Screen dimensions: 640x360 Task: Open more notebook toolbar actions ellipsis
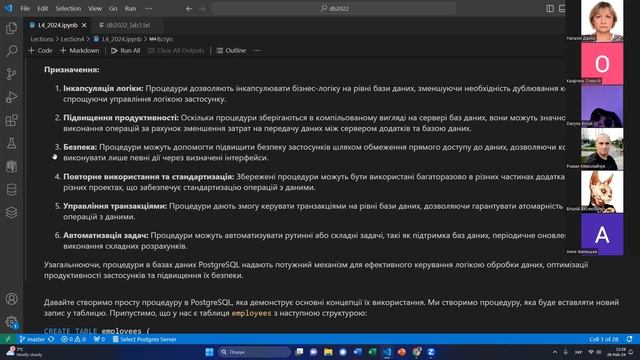[x=257, y=51]
